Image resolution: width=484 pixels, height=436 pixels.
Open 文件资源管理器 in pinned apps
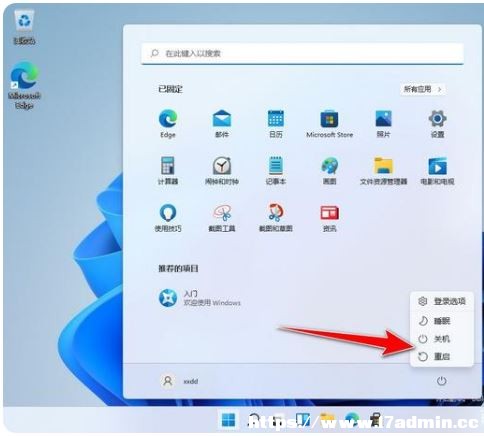pos(383,170)
